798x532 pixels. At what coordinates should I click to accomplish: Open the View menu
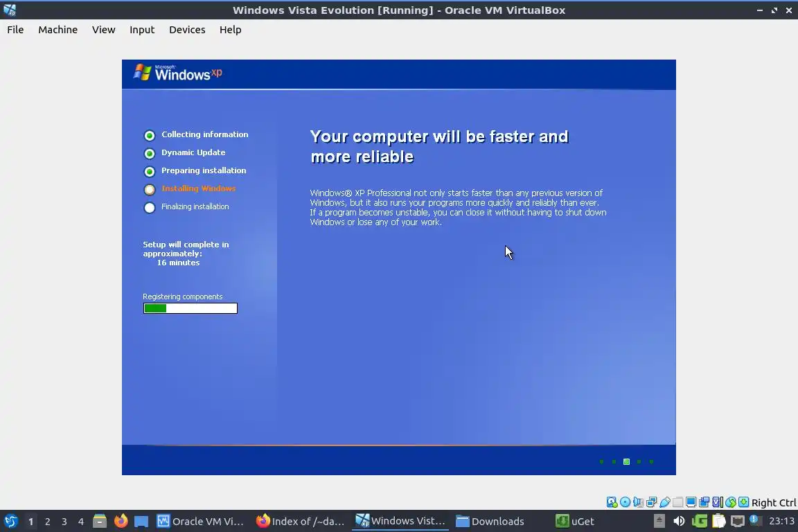tap(103, 30)
